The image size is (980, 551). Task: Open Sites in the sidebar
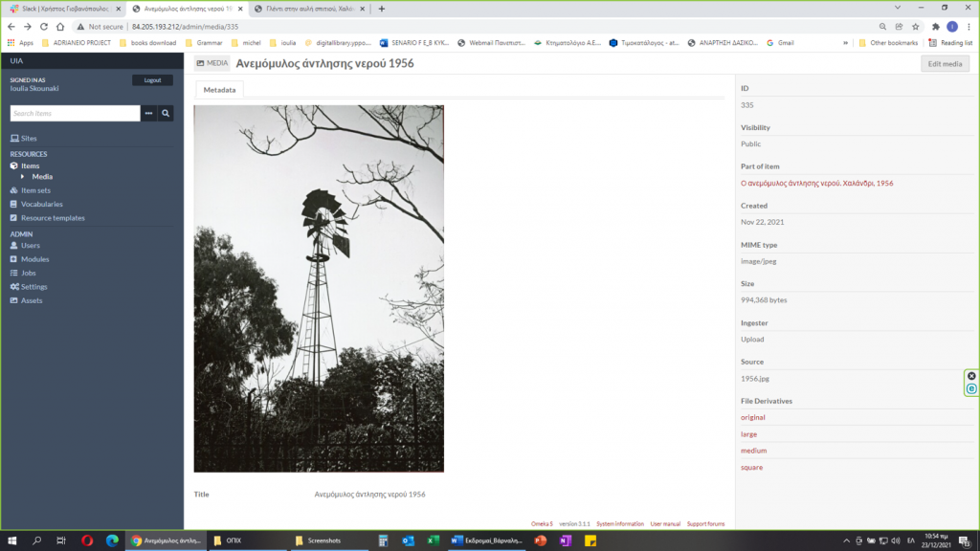[29, 139]
